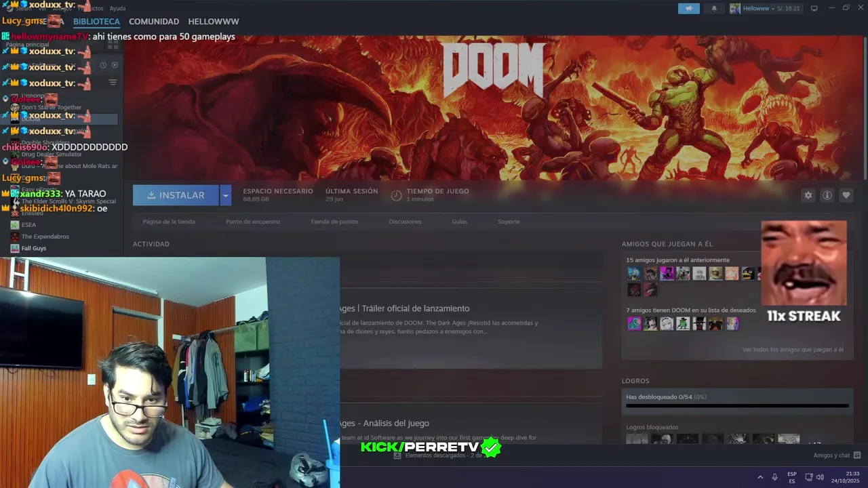Click the penguin friend avatar
Viewport: 868px width, 488px height.
[748, 274]
